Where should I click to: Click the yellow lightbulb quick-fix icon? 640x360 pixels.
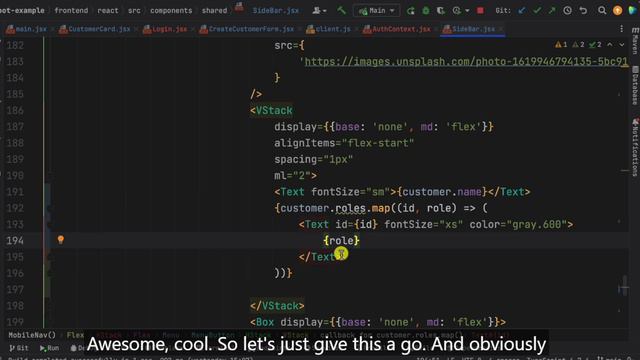[60, 240]
